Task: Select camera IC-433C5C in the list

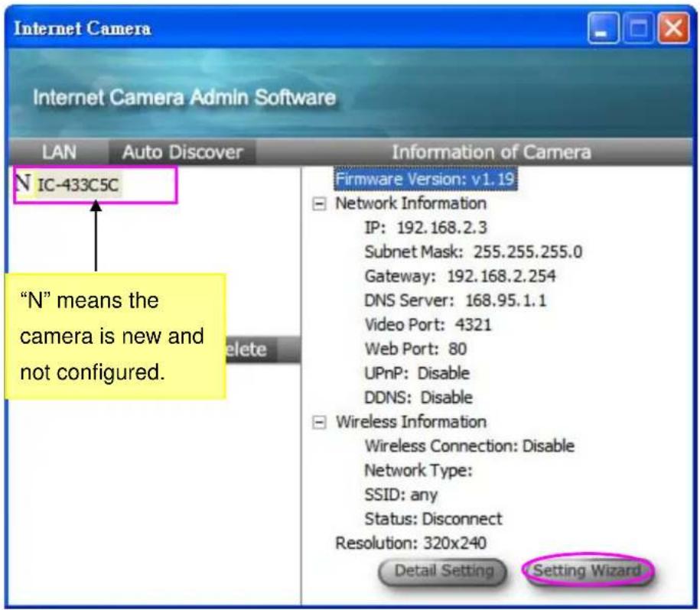Action: click(78, 185)
